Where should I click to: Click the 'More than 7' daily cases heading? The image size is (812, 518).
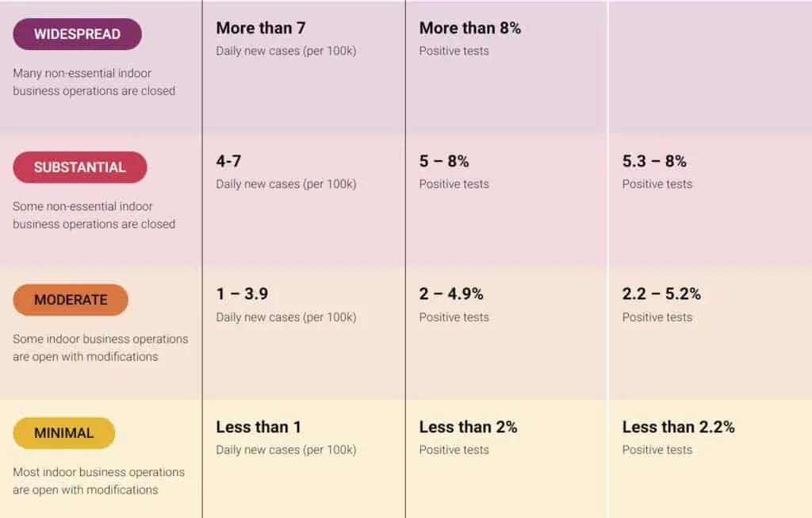pyautogui.click(x=260, y=28)
